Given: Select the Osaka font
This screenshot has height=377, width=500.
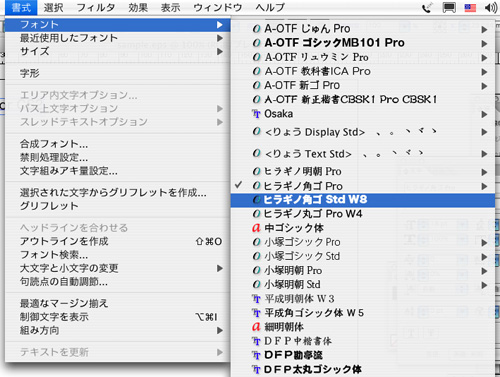Looking at the screenshot, I should pyautogui.click(x=363, y=114).
